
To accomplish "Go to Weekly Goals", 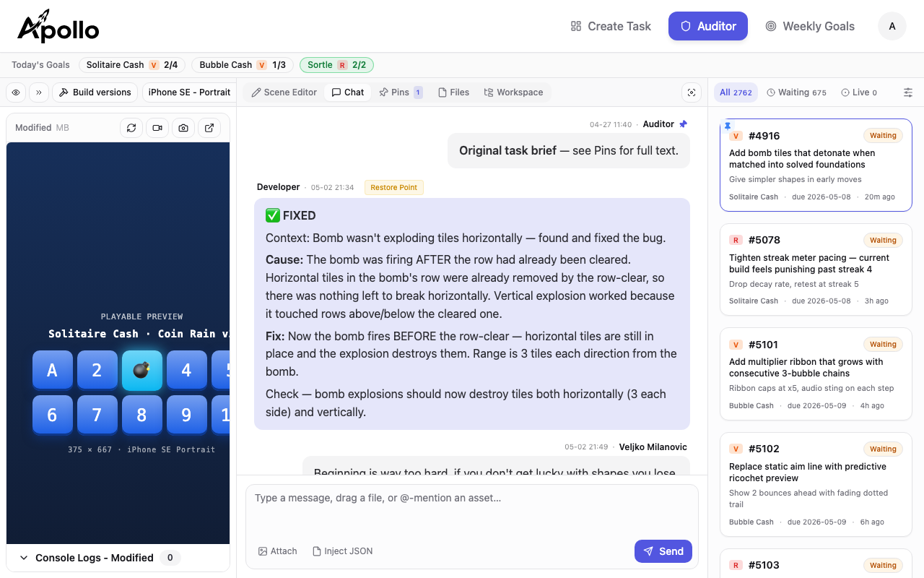I will click(810, 26).
